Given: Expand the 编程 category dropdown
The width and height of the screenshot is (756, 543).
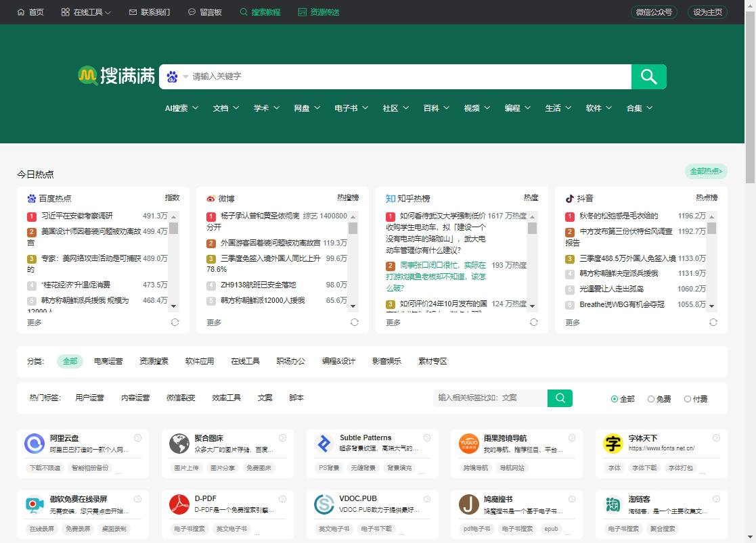Looking at the screenshot, I should pos(518,108).
